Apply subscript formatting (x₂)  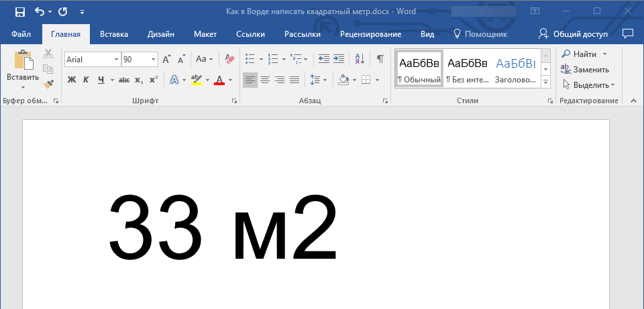(x=139, y=80)
